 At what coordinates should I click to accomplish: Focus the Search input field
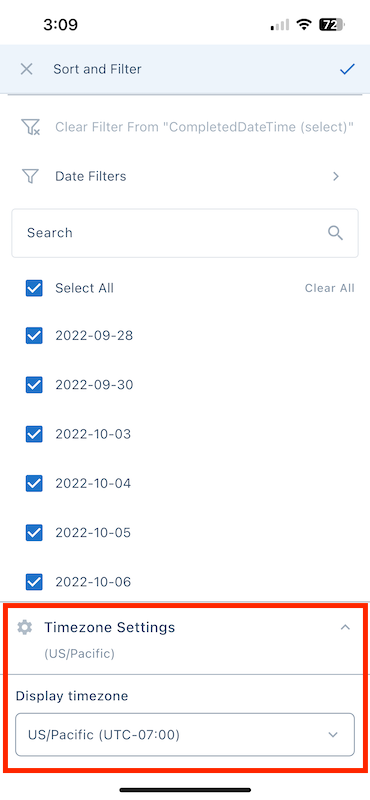[185, 233]
